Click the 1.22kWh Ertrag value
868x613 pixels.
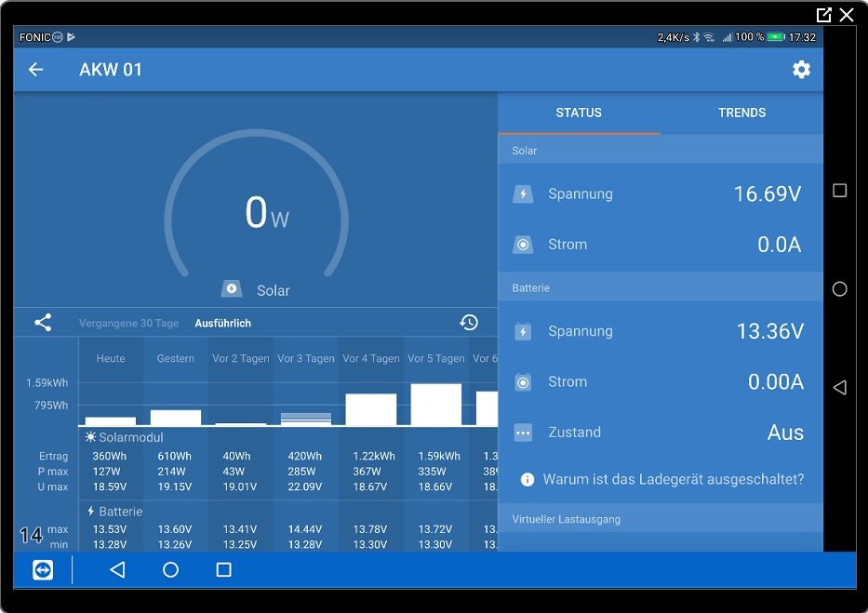[x=374, y=457]
